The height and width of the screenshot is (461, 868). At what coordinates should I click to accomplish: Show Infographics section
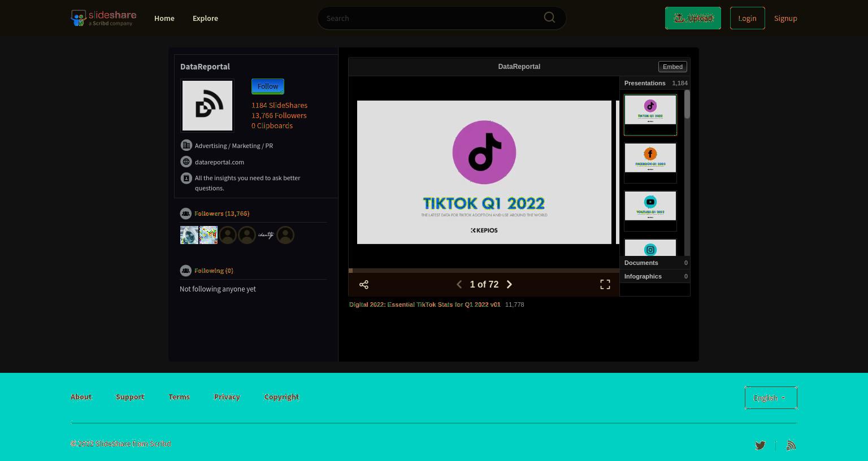coord(656,276)
